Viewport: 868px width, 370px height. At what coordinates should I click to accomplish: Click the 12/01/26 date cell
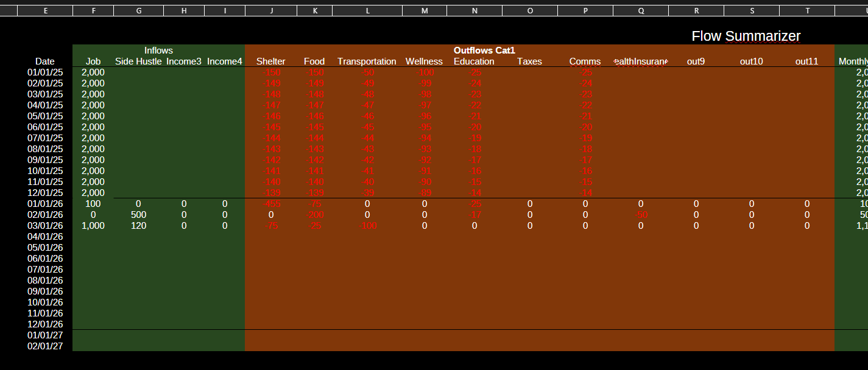click(45, 324)
